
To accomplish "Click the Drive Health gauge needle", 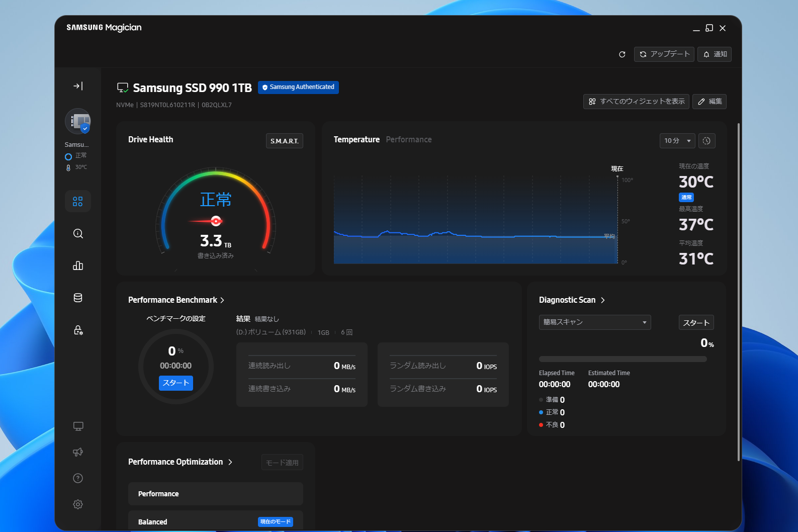I will [x=206, y=221].
